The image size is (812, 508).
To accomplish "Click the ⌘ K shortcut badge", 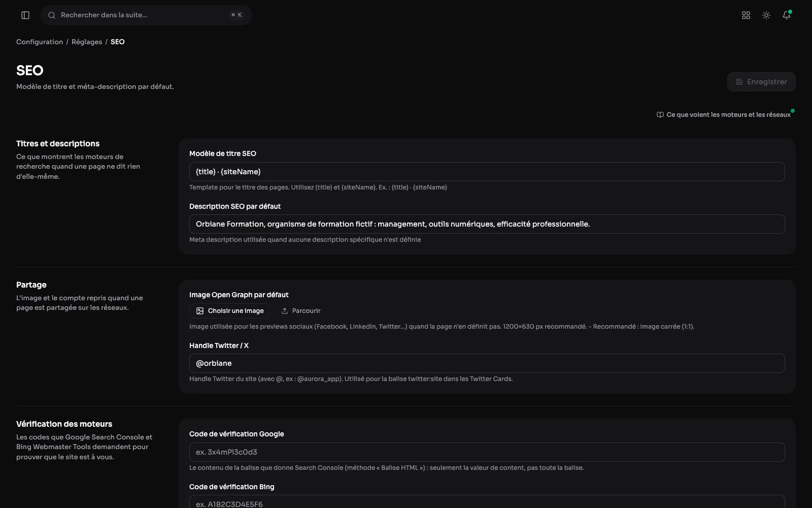I will pyautogui.click(x=236, y=15).
